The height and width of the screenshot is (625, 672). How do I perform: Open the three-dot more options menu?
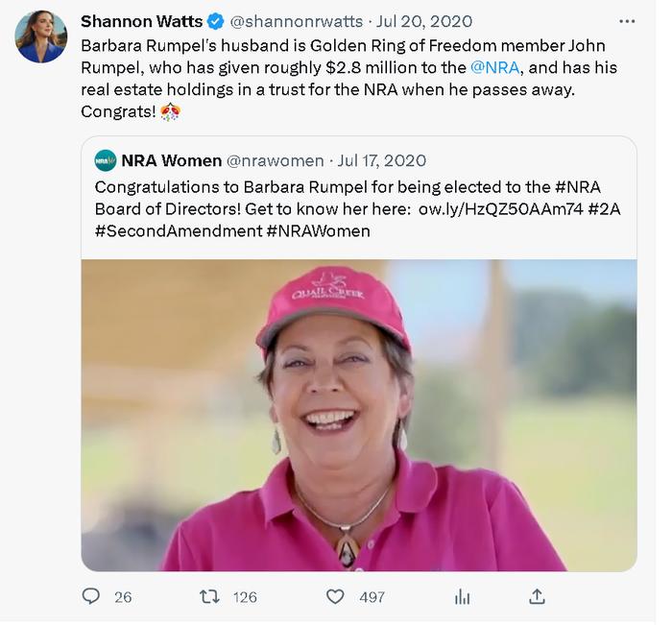(x=627, y=21)
